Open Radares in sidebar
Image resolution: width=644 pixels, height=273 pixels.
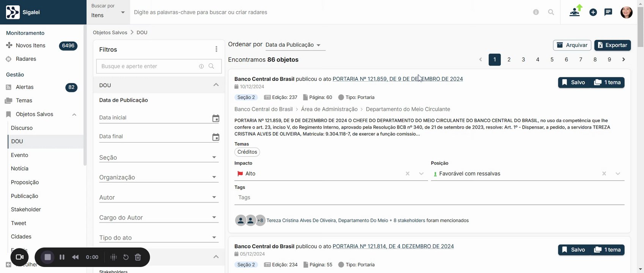26,59
